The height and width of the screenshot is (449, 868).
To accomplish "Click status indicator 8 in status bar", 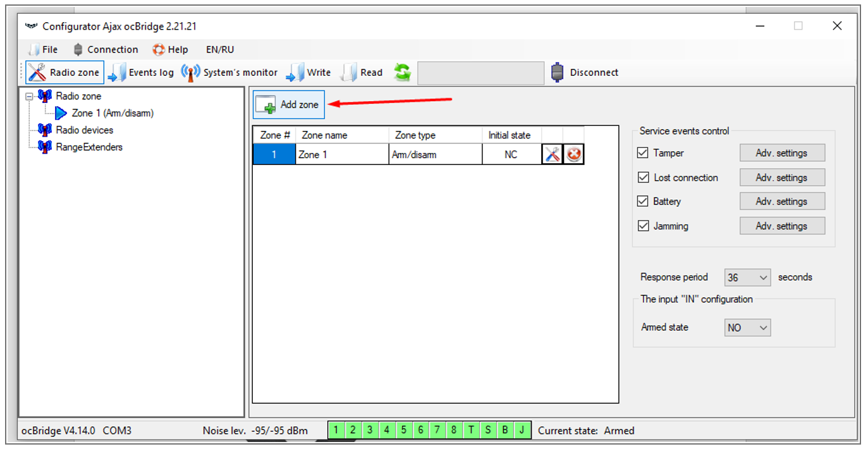I will tap(454, 431).
